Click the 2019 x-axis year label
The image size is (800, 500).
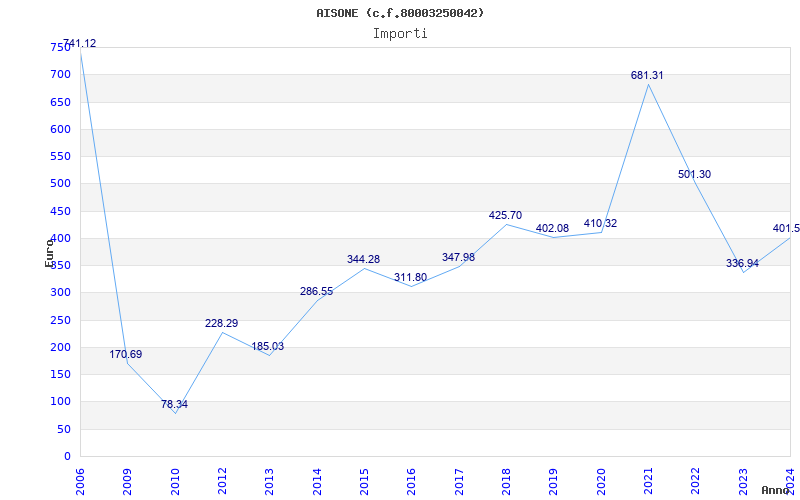(x=554, y=481)
